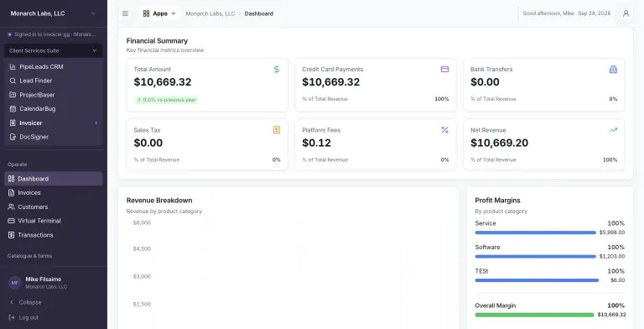
Task: Click the Signed in to Invoicer.gg status text
Action: click(55, 34)
